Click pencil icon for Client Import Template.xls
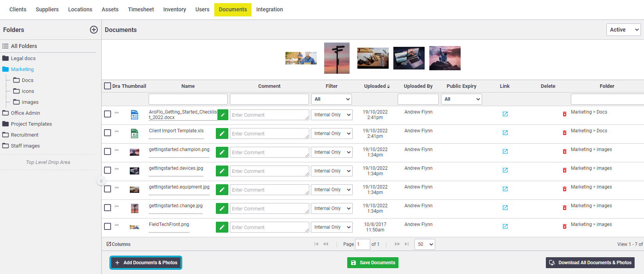The height and width of the screenshot is (274, 644). [x=222, y=133]
